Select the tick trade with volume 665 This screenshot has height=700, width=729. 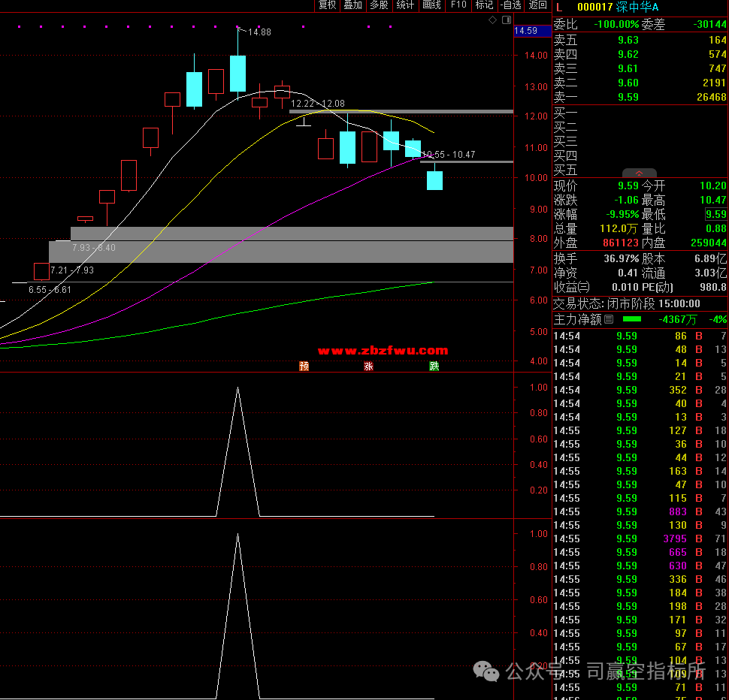coord(640,552)
